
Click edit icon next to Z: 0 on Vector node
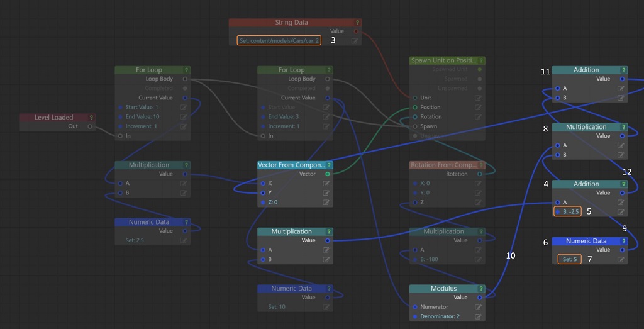pyautogui.click(x=326, y=202)
